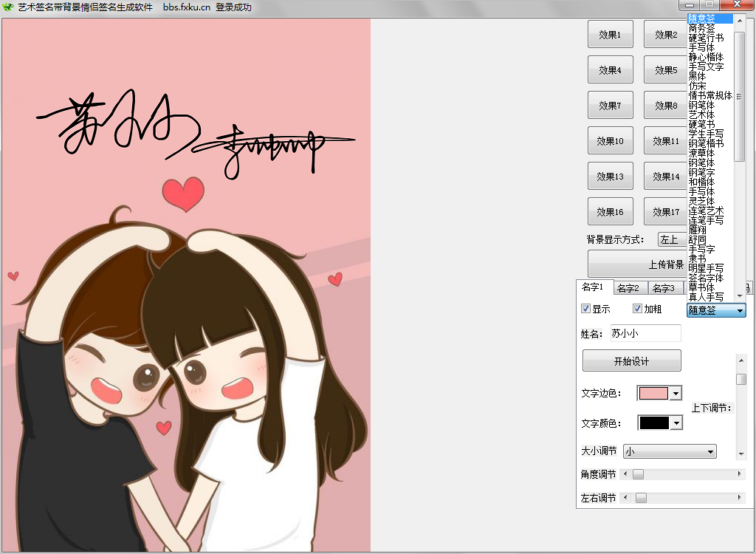Apply the 效果14 button

(666, 176)
